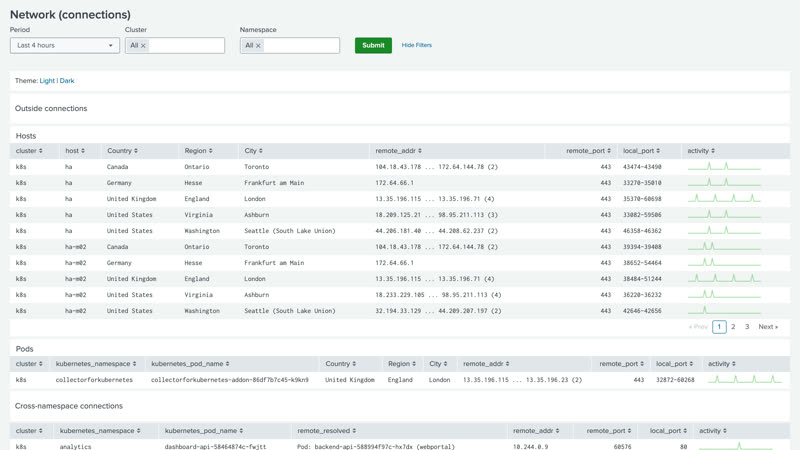Screen dimensions: 800x450
Task: Remove the All tag from Namespace filter
Action: click(258, 46)
